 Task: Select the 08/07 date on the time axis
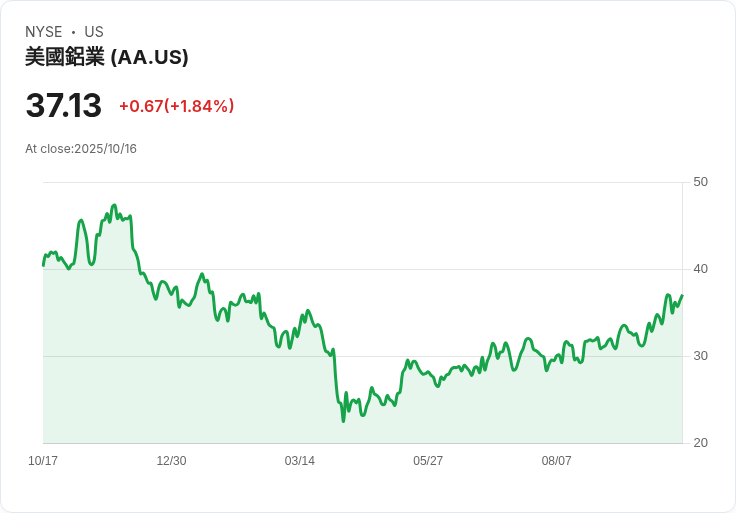(x=557, y=461)
